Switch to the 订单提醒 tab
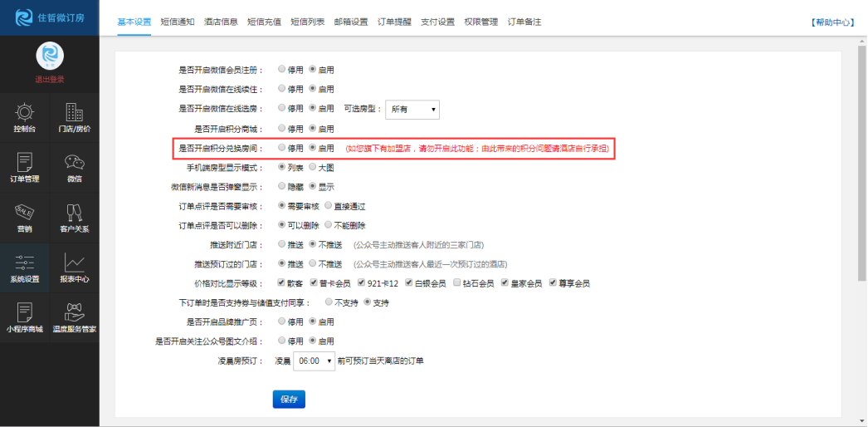Viewport: 868px width, 427px height. coord(395,22)
